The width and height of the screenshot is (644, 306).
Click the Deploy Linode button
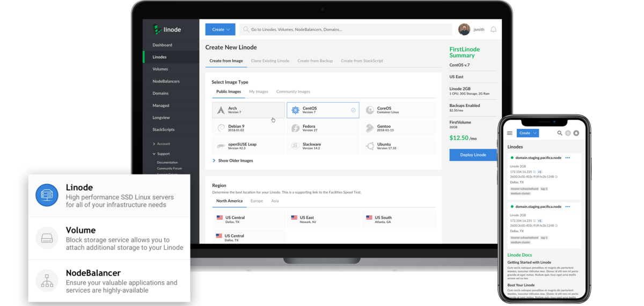click(473, 155)
